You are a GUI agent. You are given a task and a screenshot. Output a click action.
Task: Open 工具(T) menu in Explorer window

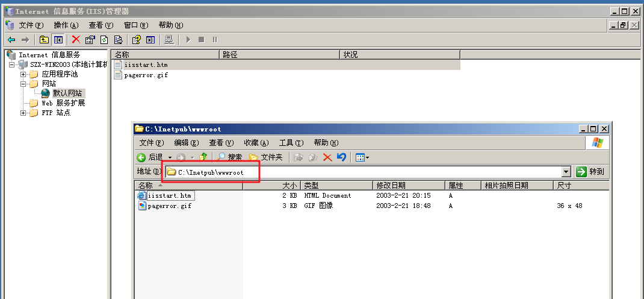(x=291, y=143)
